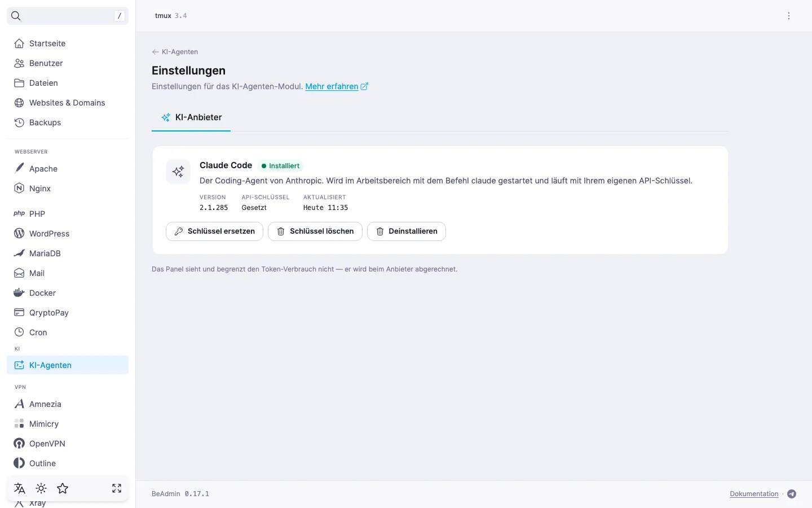812x508 pixels.
Task: Open the Dateien folder icon
Action: point(19,83)
